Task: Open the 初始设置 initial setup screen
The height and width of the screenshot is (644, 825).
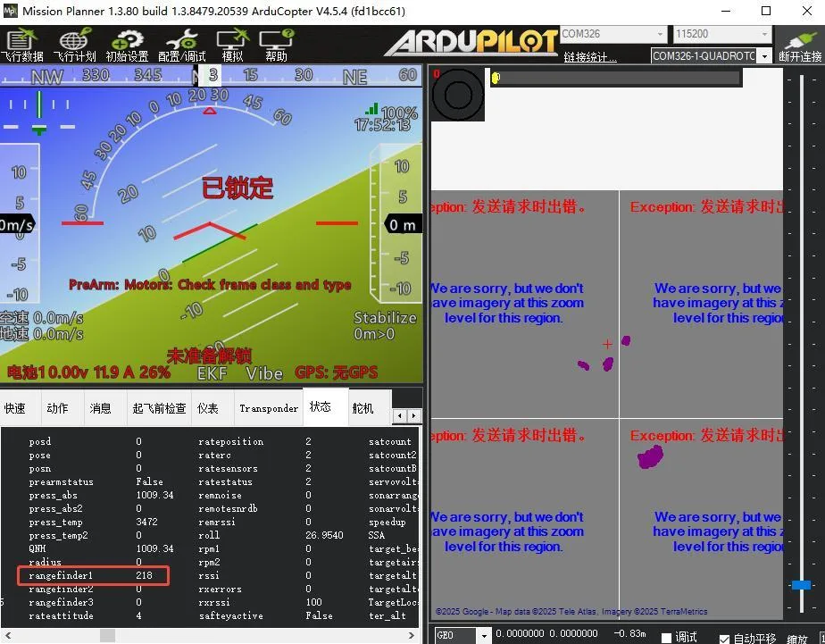Action: (x=128, y=46)
